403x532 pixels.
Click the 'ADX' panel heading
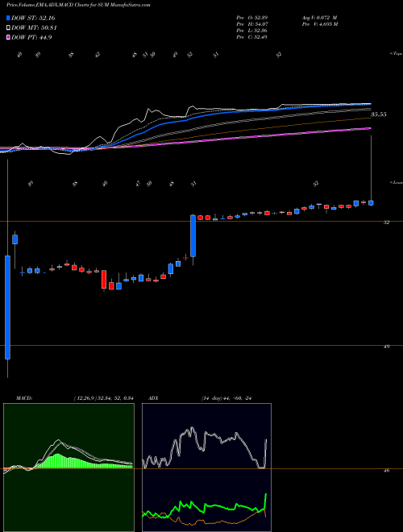tap(153, 398)
